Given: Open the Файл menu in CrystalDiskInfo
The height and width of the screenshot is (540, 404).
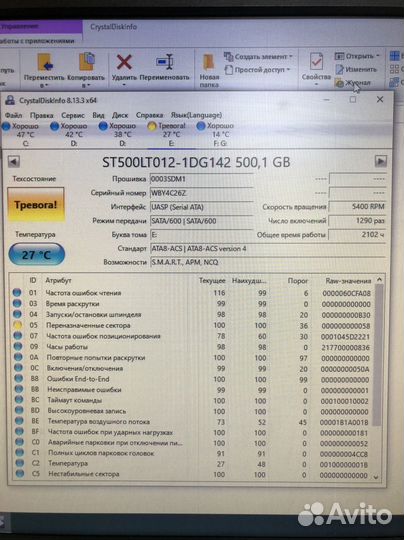Looking at the screenshot, I should (x=13, y=115).
